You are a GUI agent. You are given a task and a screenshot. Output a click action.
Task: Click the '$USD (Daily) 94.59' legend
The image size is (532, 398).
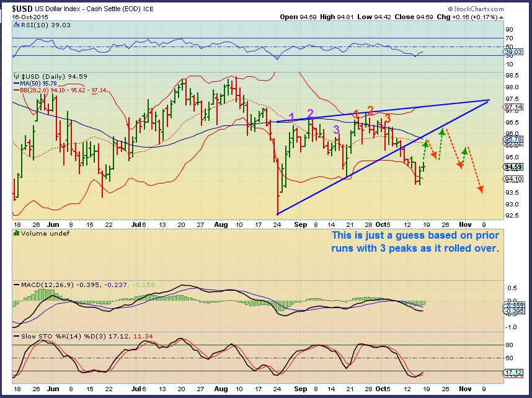point(53,77)
